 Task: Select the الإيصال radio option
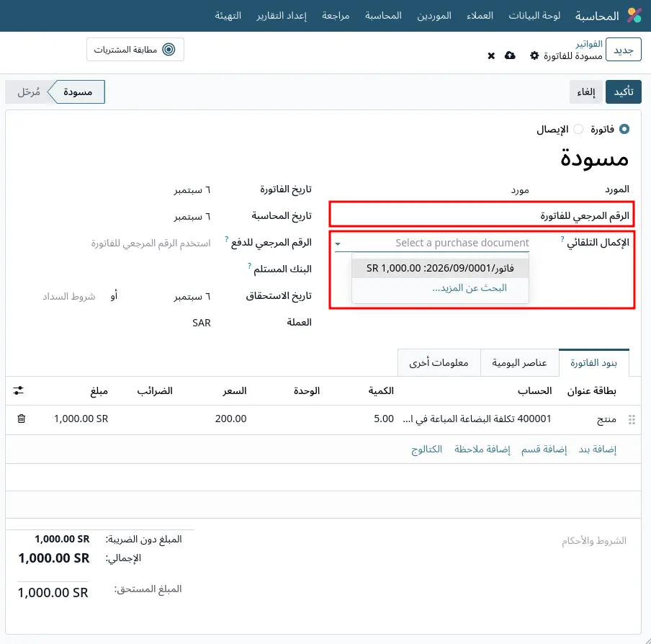[x=578, y=129]
